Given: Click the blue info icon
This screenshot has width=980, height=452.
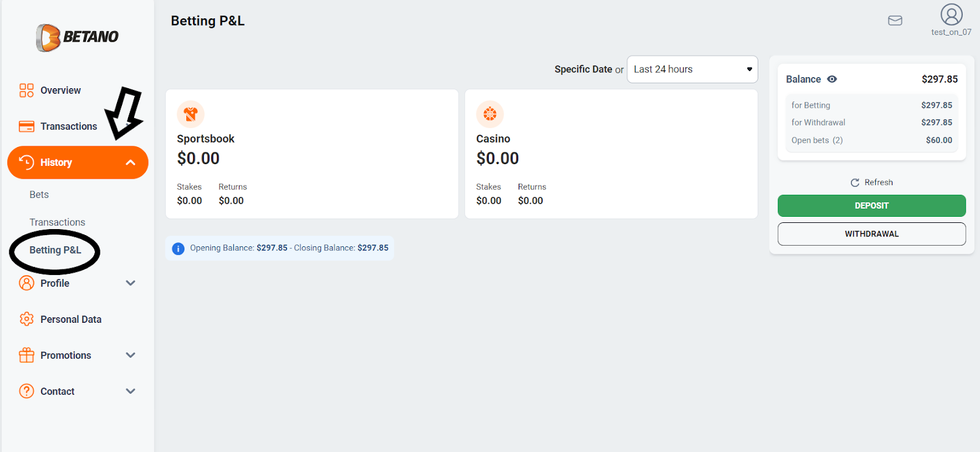Looking at the screenshot, I should pos(178,249).
